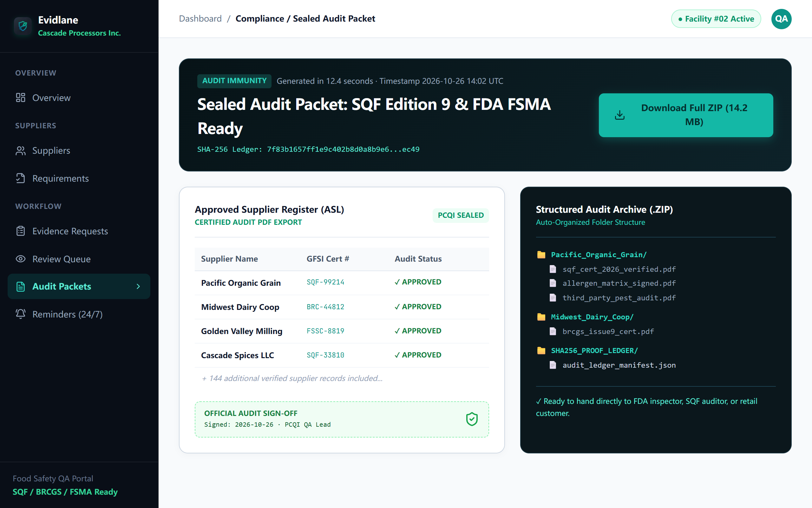The width and height of the screenshot is (812, 508).
Task: Click the Dashboard breadcrumb link
Action: click(x=200, y=18)
